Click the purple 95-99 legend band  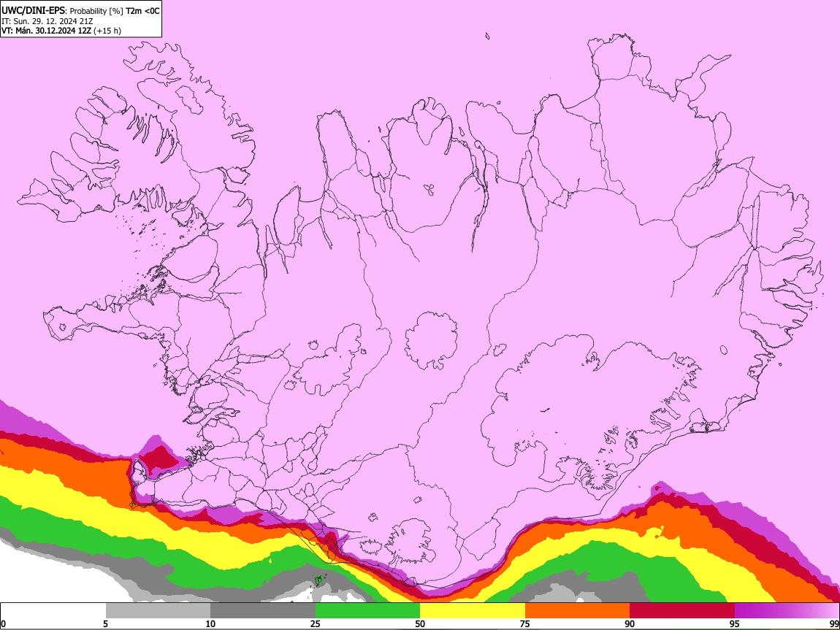[787, 611]
